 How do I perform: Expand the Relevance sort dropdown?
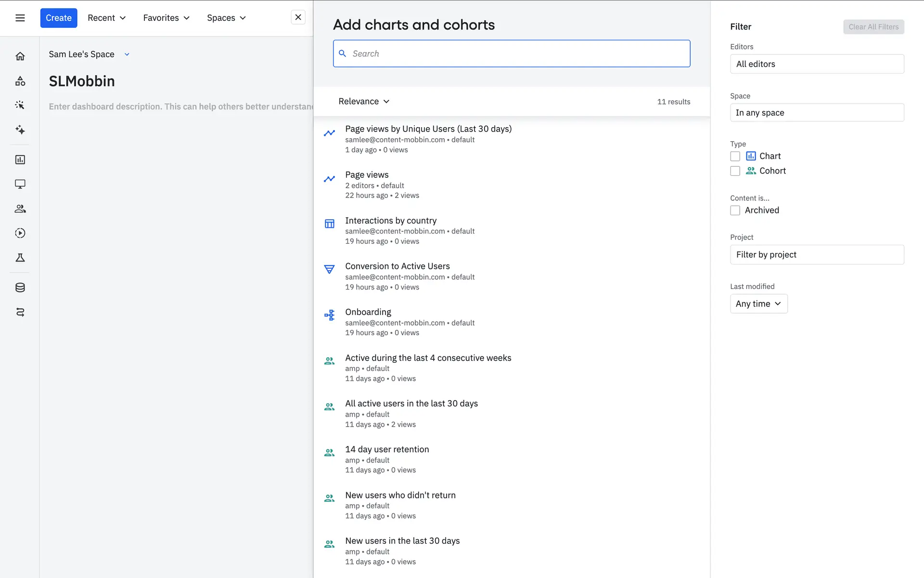click(364, 101)
